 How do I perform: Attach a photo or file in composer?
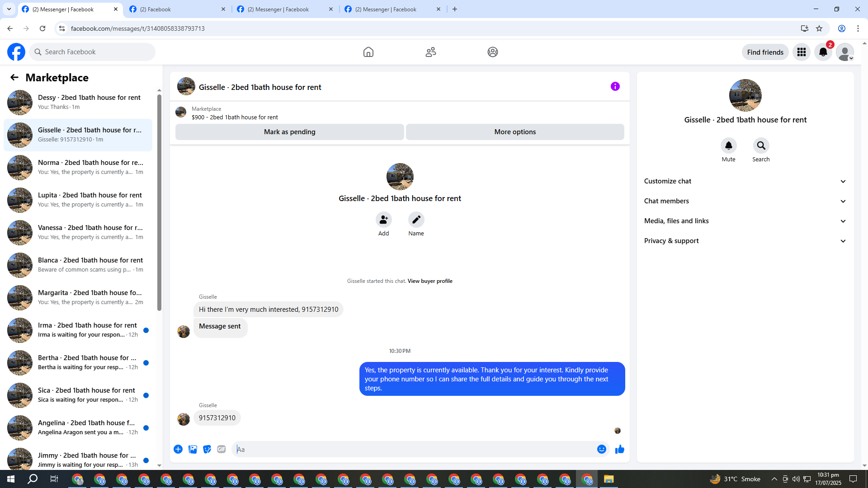pos(193,449)
